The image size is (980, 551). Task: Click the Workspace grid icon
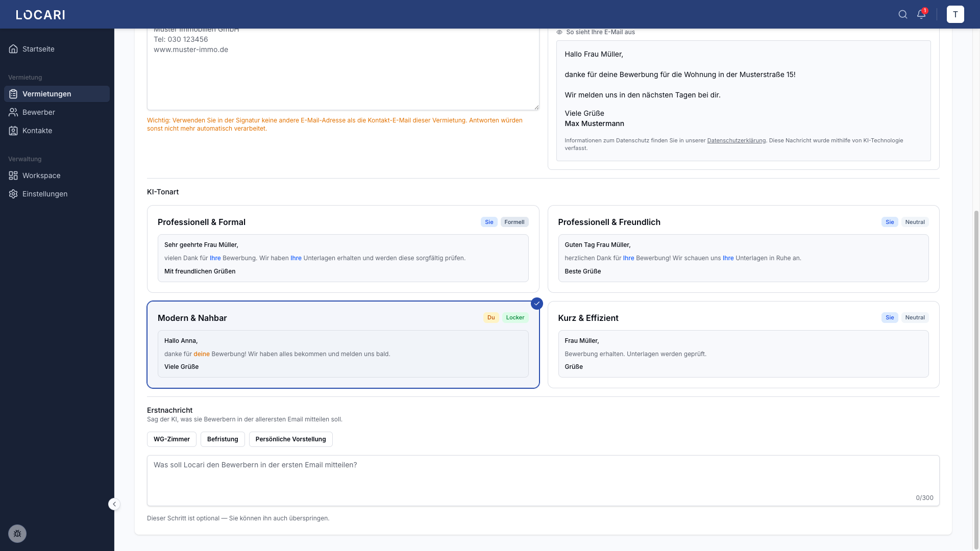coord(13,176)
